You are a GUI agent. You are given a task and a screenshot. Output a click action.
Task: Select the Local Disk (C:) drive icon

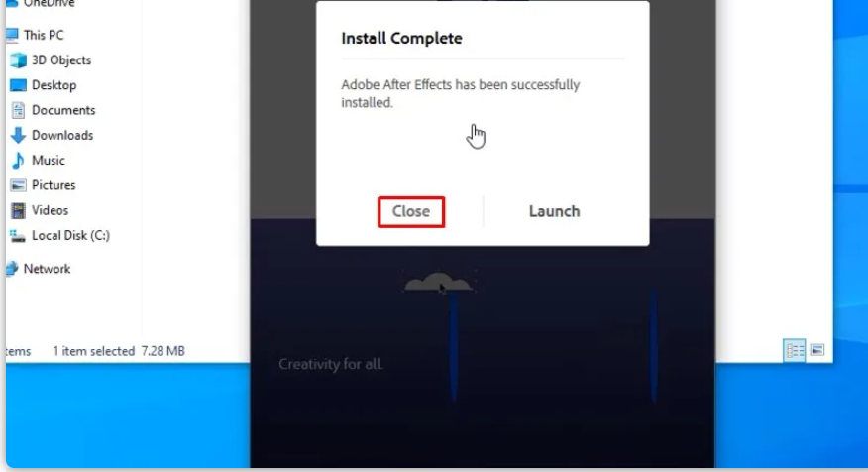[x=18, y=236]
